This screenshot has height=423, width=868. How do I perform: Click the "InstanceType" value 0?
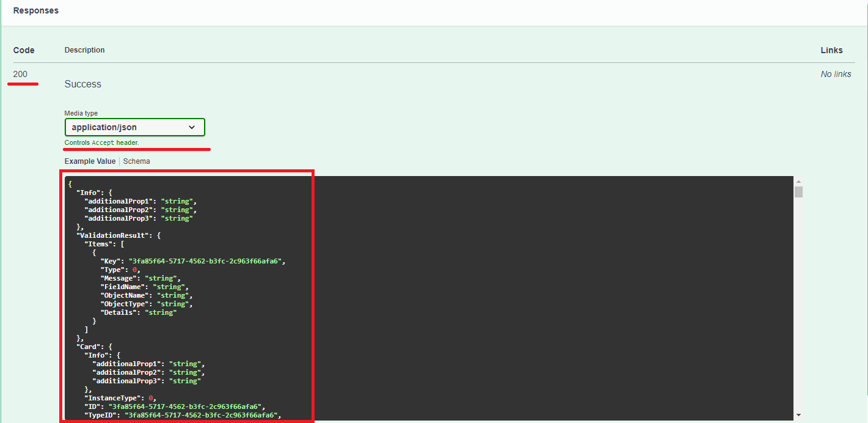click(151, 398)
